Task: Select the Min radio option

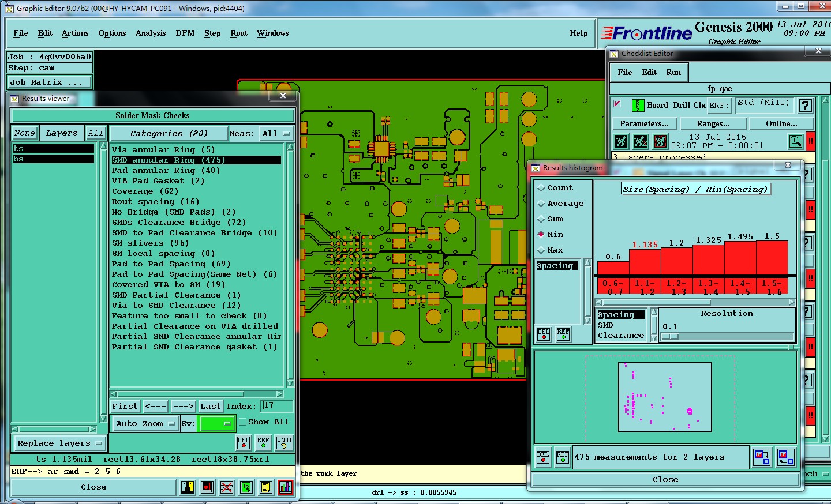Action: (551, 235)
